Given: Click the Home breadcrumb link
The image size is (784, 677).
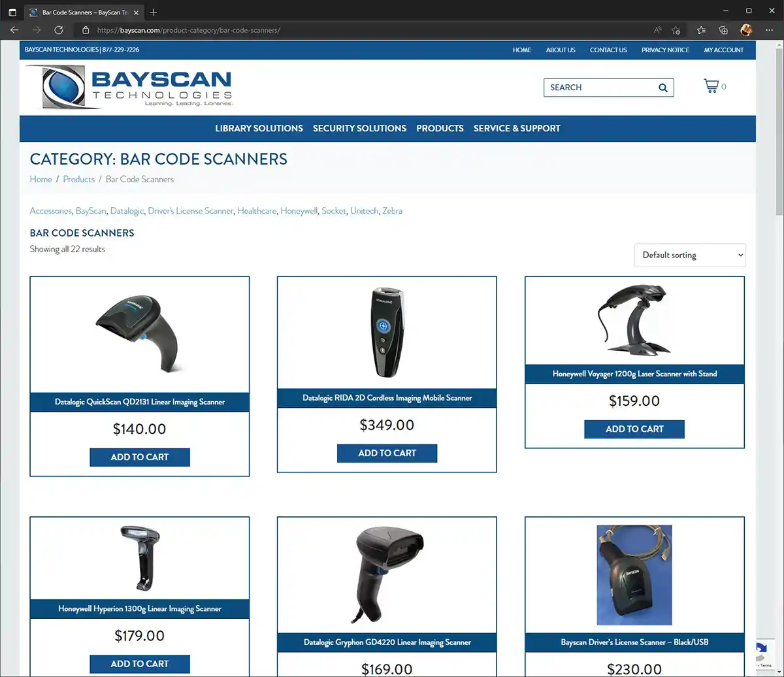Looking at the screenshot, I should (41, 179).
